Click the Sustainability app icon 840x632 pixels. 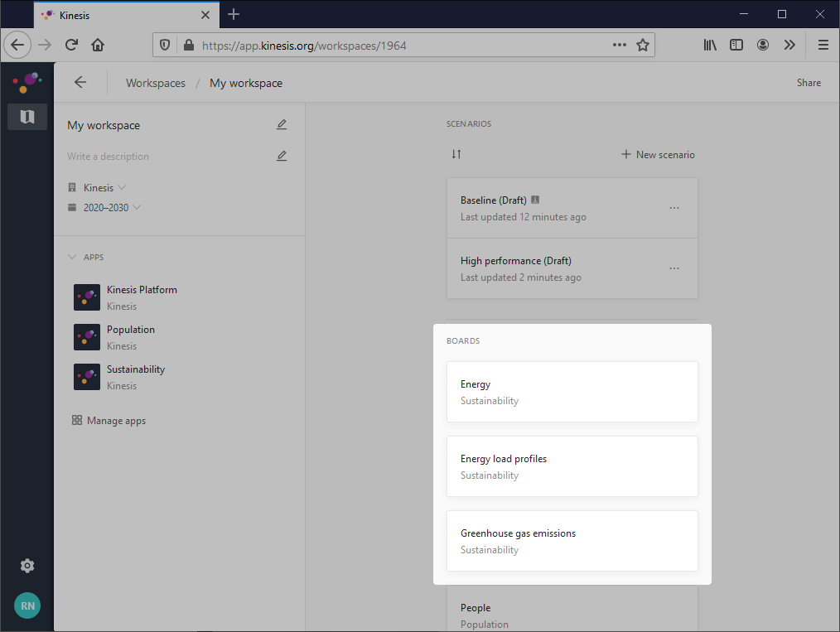(x=87, y=377)
